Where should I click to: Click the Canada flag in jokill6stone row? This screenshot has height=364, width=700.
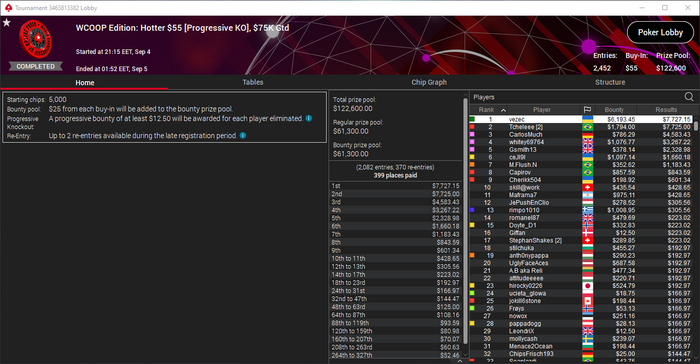tap(588, 301)
